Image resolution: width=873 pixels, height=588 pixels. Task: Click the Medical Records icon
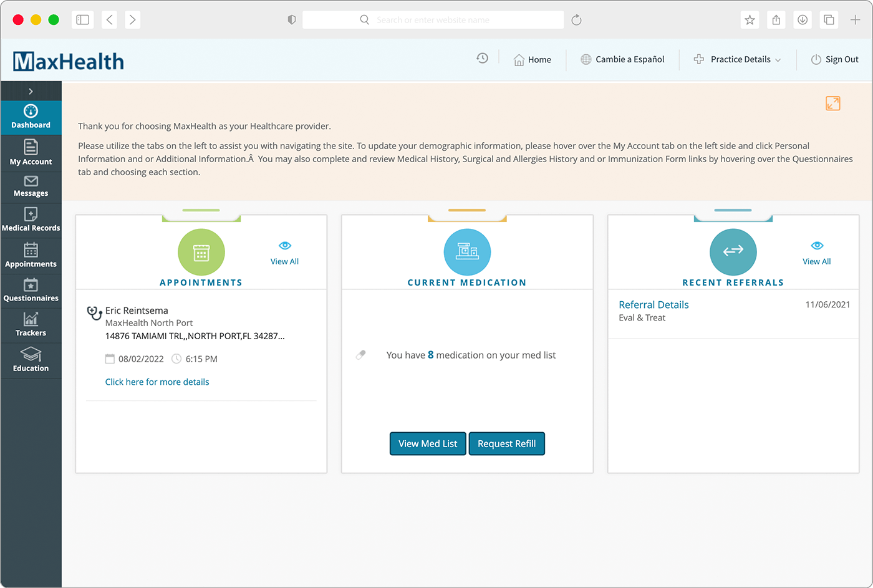point(31,218)
